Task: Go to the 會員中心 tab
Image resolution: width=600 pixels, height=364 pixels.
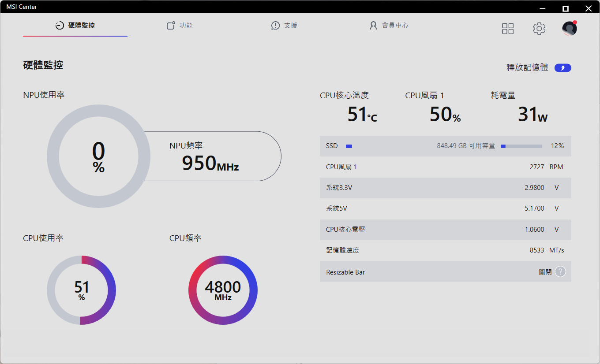Action: pyautogui.click(x=389, y=26)
